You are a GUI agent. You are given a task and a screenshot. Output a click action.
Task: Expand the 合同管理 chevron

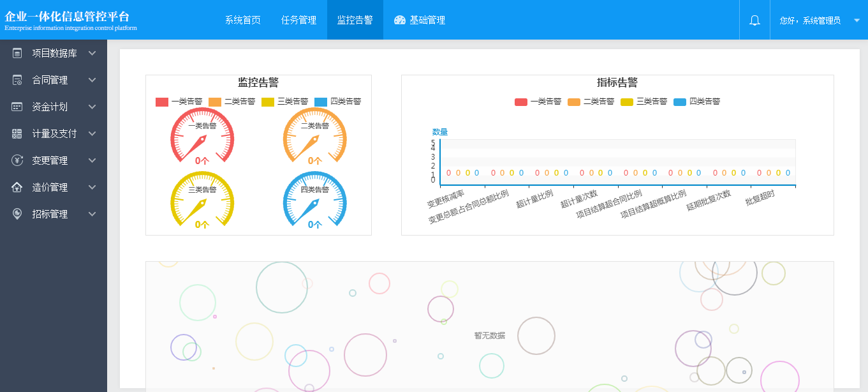[92, 80]
